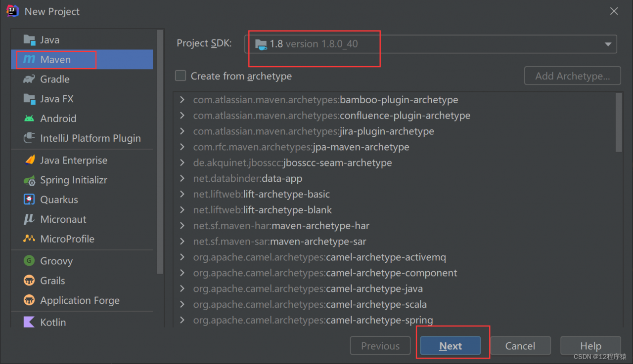The width and height of the screenshot is (633, 364).
Task: Click the IntelliJ logo in title bar
Action: [x=12, y=11]
